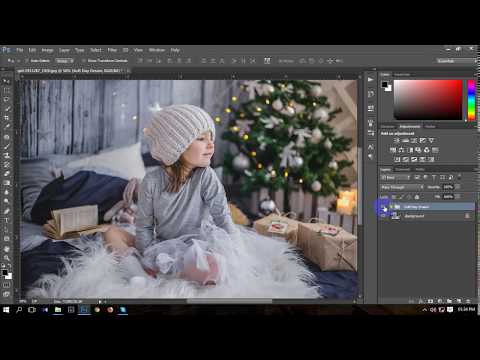Add a Curves adjustment
The image size is (480, 360).
click(x=414, y=140)
